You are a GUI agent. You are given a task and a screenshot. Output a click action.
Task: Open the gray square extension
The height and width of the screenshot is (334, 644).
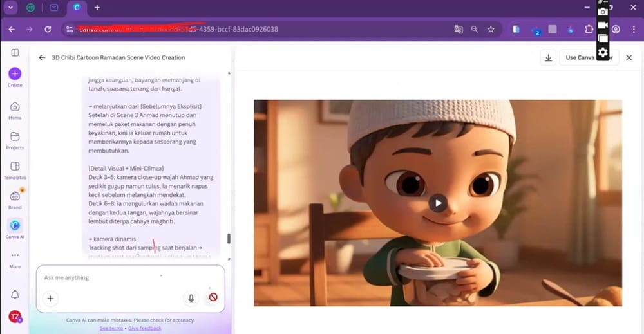553,29
